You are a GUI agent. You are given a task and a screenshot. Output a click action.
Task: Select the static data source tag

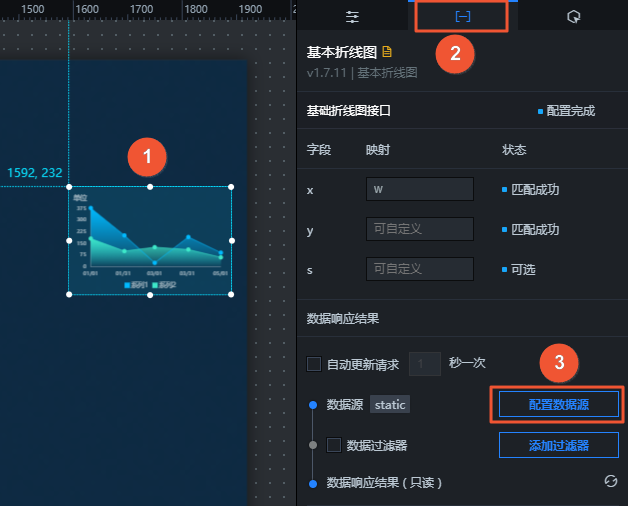390,404
